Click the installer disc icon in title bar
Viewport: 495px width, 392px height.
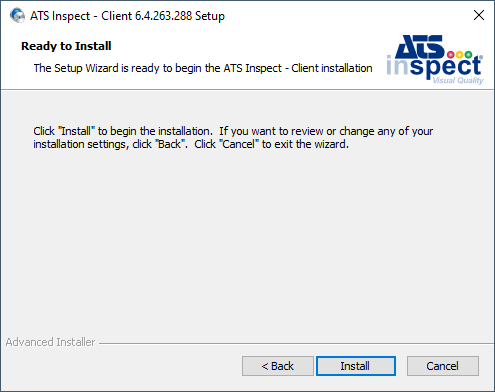17,15
